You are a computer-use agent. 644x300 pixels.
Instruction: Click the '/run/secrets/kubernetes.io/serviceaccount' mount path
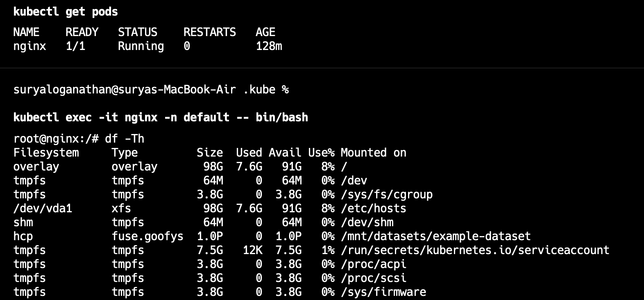pyautogui.click(x=475, y=250)
